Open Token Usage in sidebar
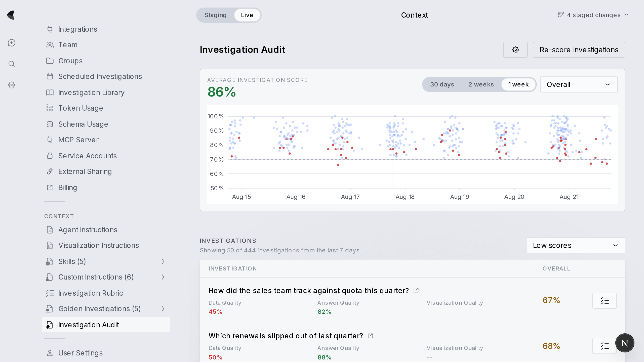The width and height of the screenshot is (644, 362). tap(106, 108)
